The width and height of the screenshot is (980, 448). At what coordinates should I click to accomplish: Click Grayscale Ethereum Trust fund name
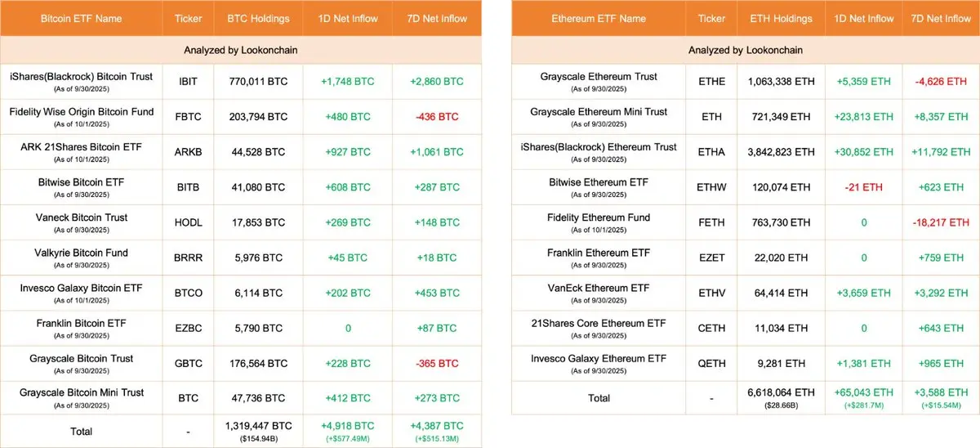(x=599, y=77)
